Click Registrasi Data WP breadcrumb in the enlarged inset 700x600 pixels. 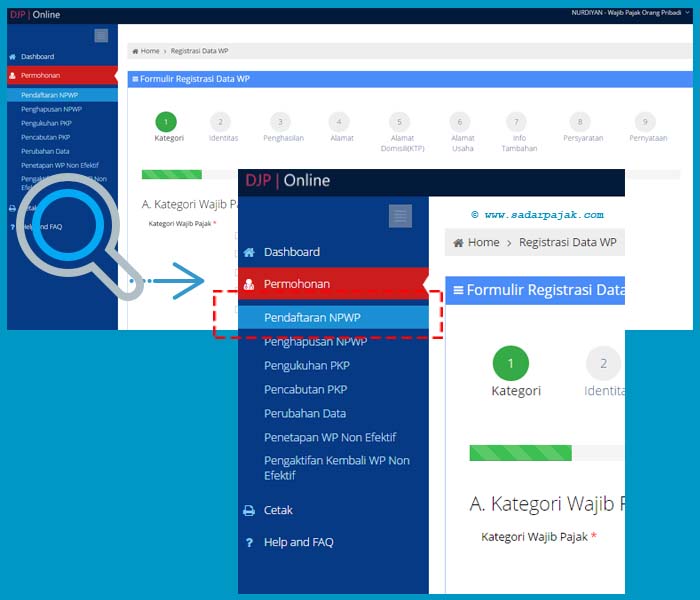click(567, 242)
